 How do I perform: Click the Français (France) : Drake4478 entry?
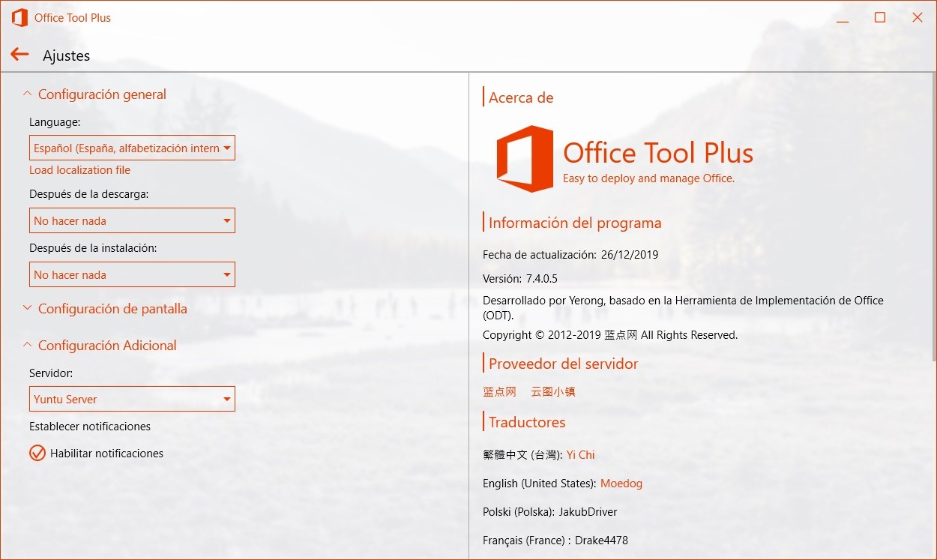pyautogui.click(x=555, y=541)
